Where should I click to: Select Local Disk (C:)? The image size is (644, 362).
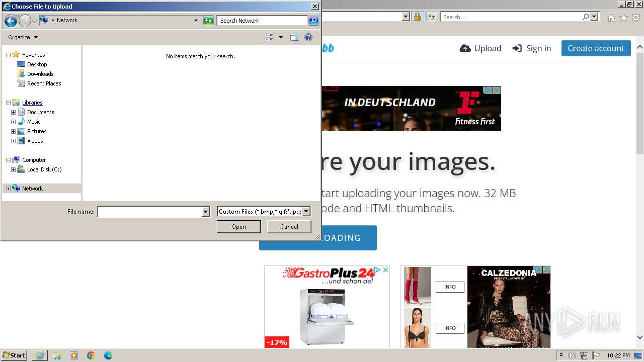[44, 169]
